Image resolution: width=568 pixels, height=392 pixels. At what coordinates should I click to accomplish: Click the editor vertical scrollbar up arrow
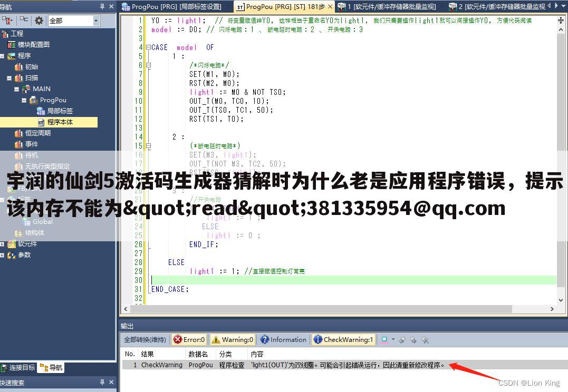561,31
